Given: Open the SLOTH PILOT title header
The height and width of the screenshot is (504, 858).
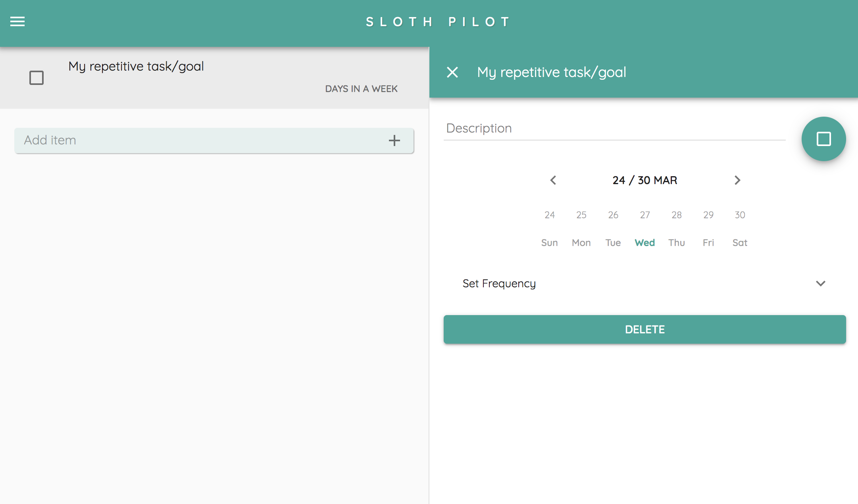Looking at the screenshot, I should (x=437, y=21).
